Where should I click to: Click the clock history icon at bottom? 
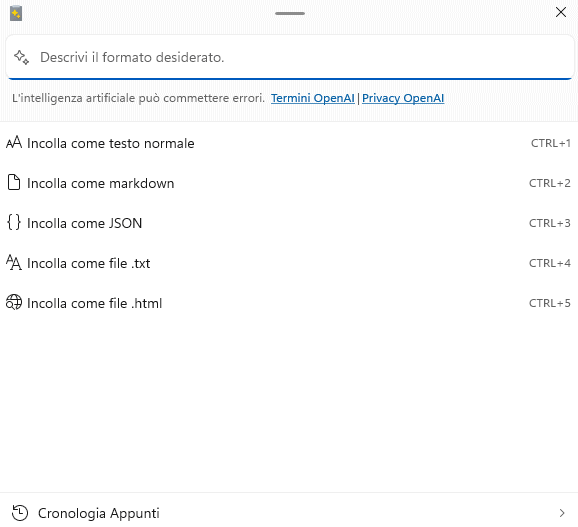[20, 513]
